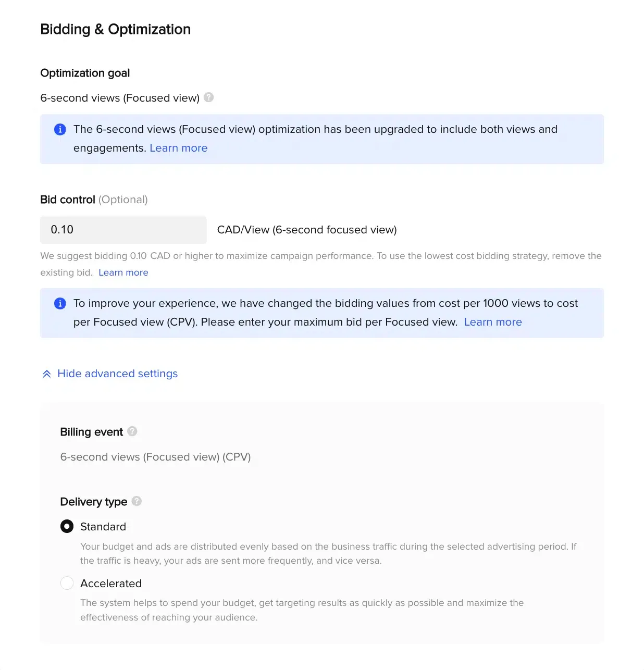Viewport: 644px width, 670px height.
Task: Click the help icon beside Delivery type
Action: point(137,501)
